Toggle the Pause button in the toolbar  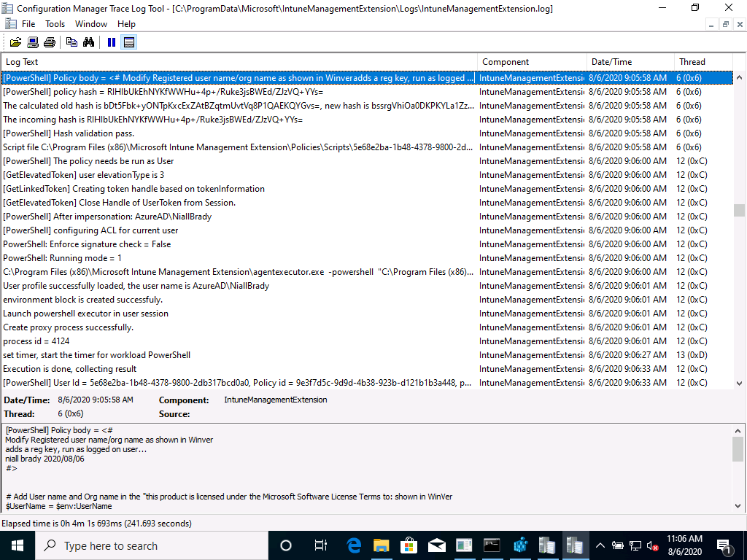[112, 42]
